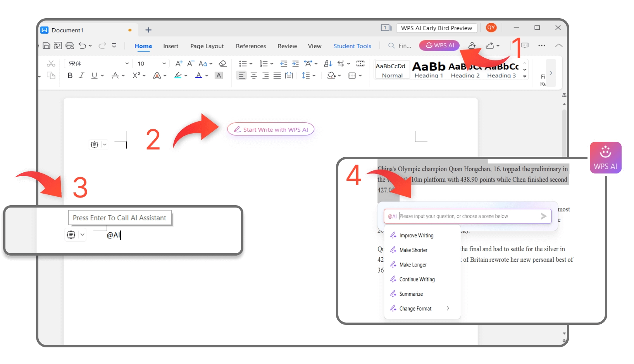Toggle Superscript X² formatting
This screenshot has width=634, height=364.
(x=136, y=76)
